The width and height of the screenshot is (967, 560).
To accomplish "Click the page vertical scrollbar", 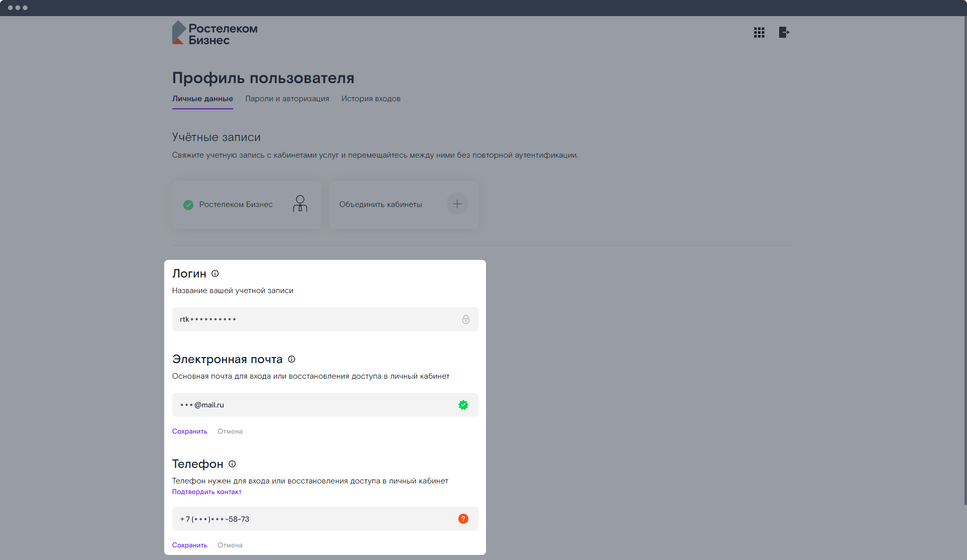I will click(x=965, y=260).
